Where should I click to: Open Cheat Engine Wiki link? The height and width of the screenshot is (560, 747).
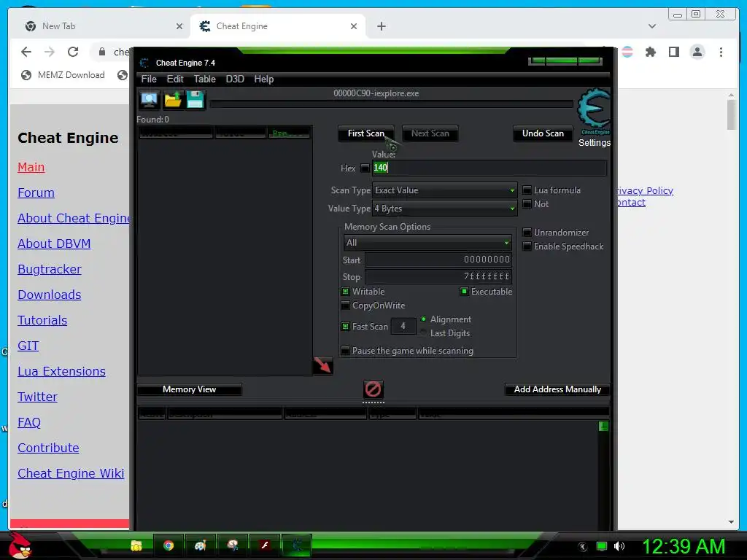[x=71, y=473]
